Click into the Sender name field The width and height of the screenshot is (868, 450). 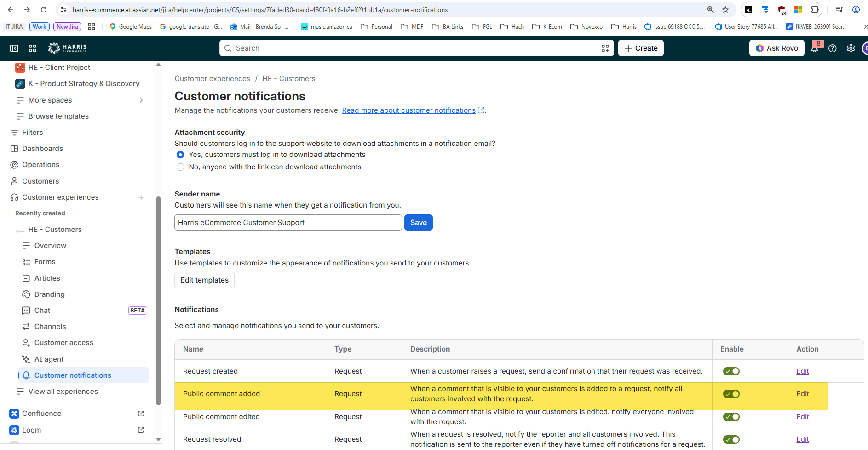[288, 223]
